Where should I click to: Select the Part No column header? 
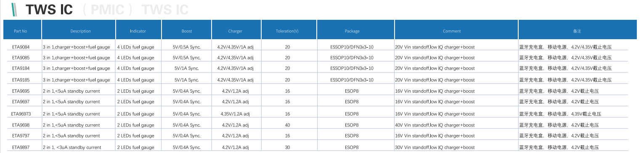click(21, 31)
